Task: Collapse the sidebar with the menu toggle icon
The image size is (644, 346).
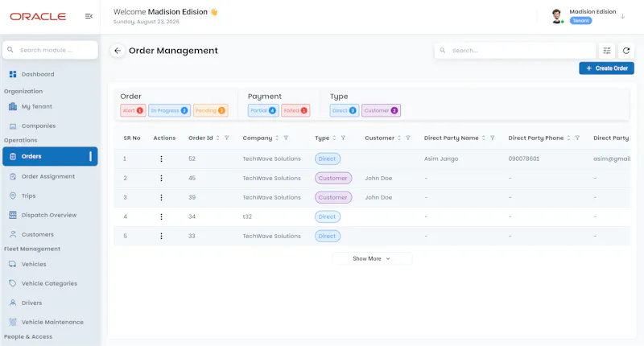Action: point(89,16)
